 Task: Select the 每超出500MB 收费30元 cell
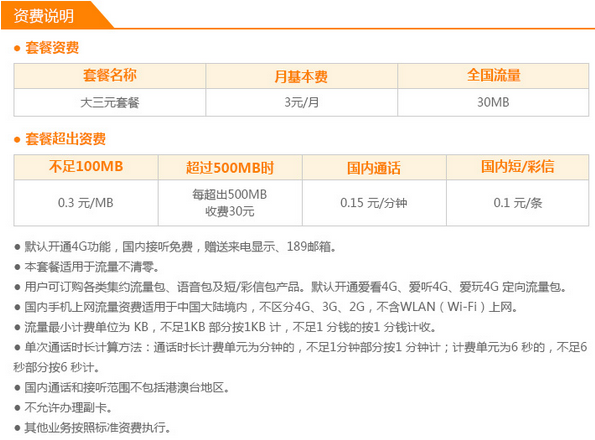pos(230,203)
